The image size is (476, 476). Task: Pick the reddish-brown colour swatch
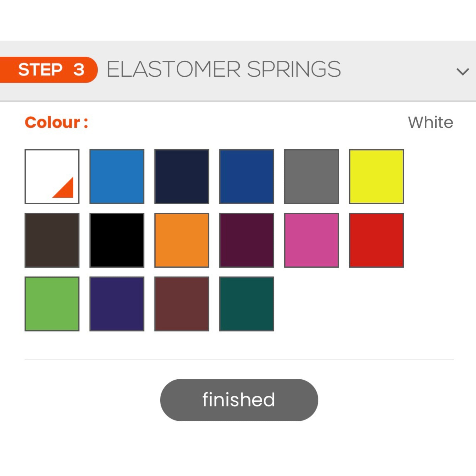coord(182,304)
